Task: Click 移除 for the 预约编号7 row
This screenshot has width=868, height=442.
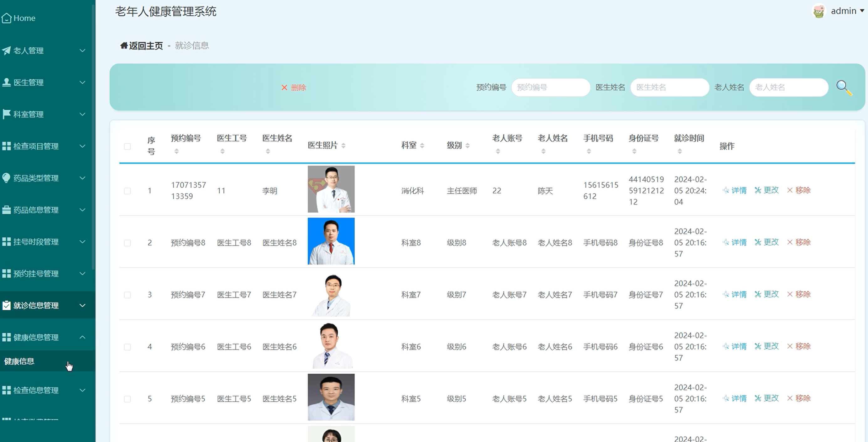Action: (x=798, y=294)
